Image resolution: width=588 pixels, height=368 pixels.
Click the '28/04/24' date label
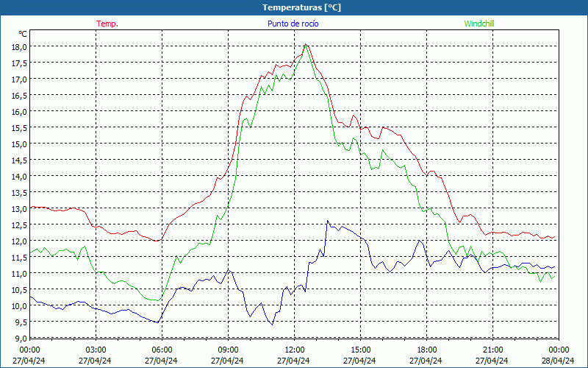(558, 361)
